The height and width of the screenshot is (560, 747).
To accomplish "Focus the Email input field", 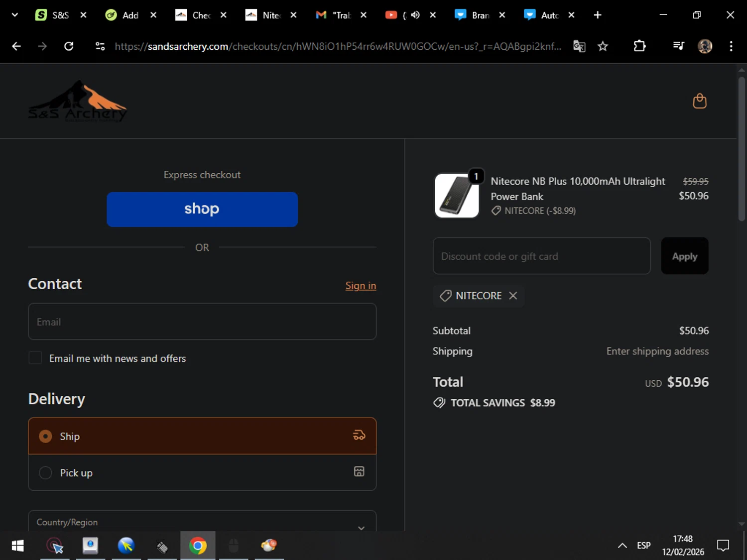I will click(202, 322).
